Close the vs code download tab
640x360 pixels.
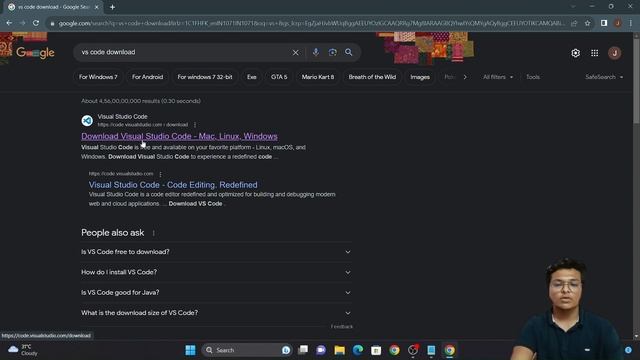(97, 7)
